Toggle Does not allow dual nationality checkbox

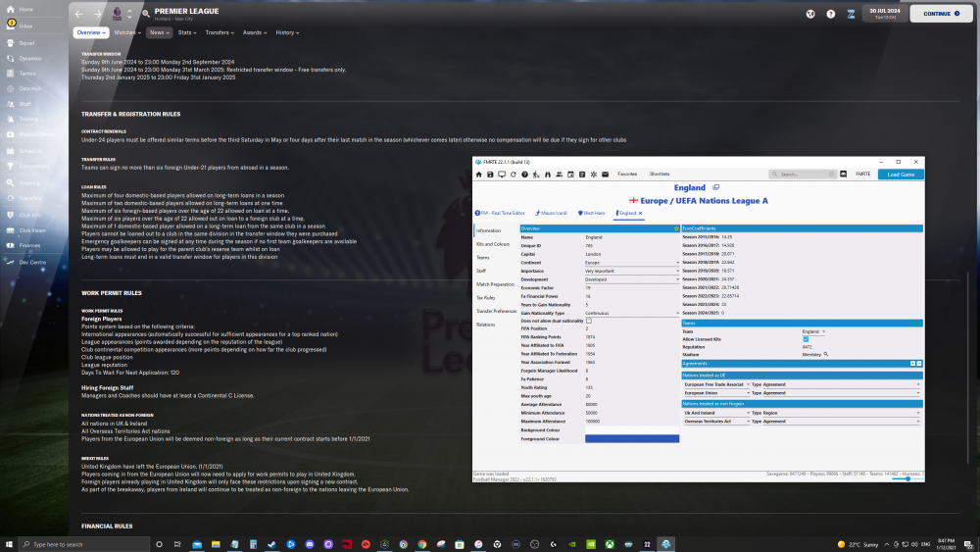[x=589, y=321]
